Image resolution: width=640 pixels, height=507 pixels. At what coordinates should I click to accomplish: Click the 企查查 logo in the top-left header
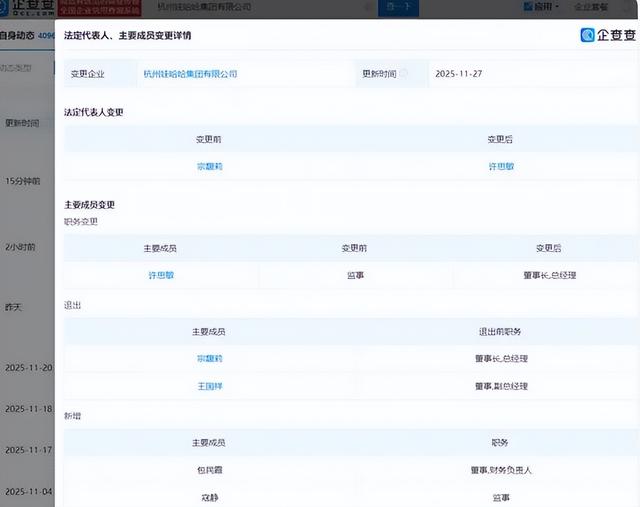click(x=27, y=7)
